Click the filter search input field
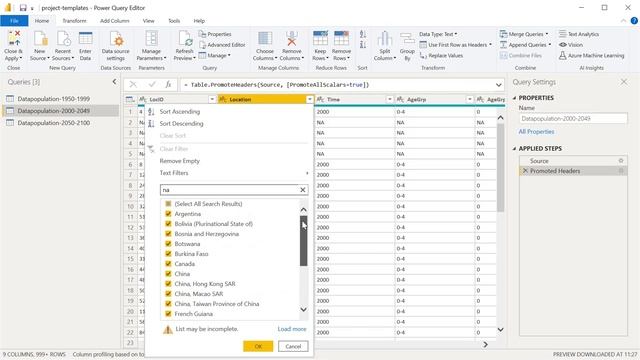This screenshot has width=640, height=360. (230, 190)
